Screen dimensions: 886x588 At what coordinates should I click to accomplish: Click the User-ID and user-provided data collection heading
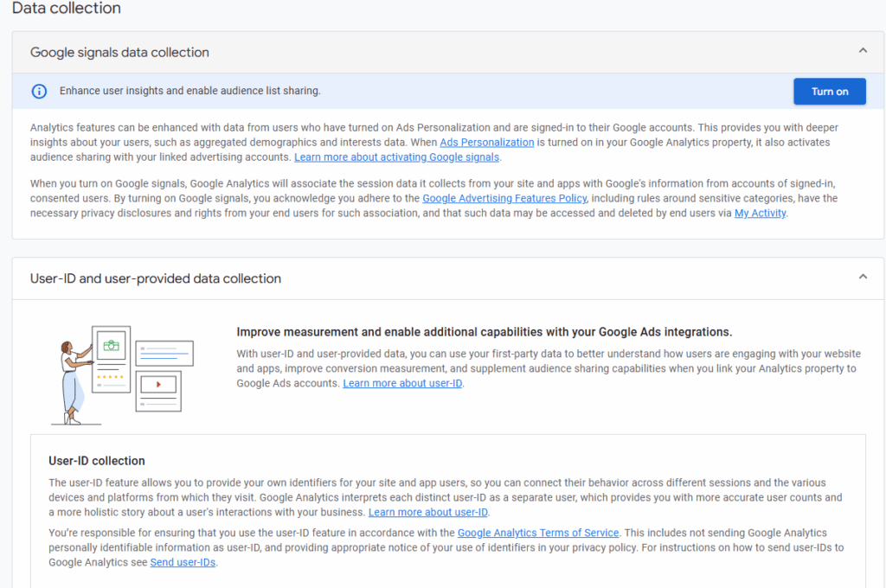[x=156, y=278]
